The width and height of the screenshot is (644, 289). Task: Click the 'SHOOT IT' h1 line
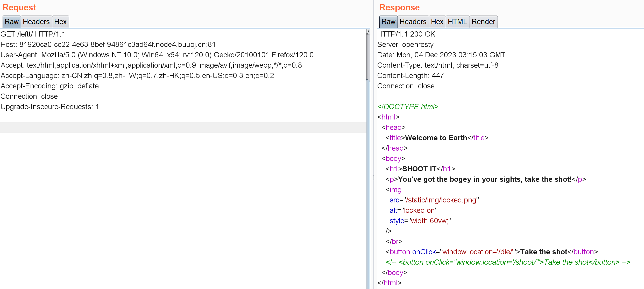(420, 169)
